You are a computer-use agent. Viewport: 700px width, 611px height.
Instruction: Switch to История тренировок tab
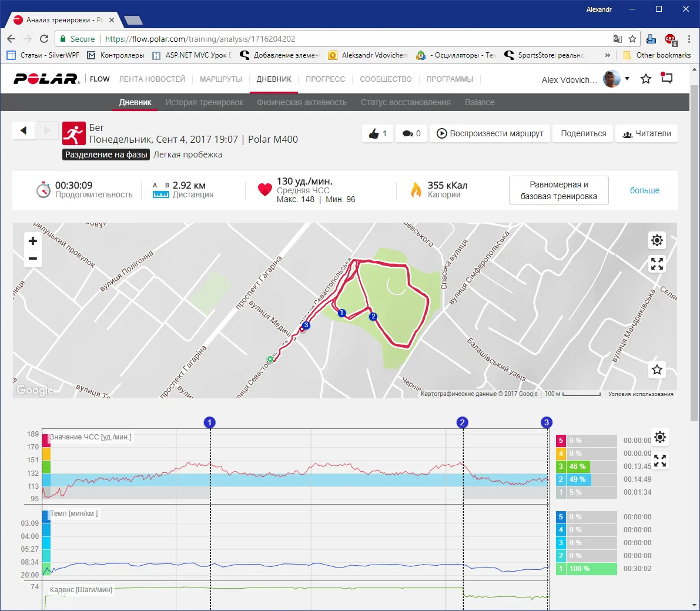(204, 102)
